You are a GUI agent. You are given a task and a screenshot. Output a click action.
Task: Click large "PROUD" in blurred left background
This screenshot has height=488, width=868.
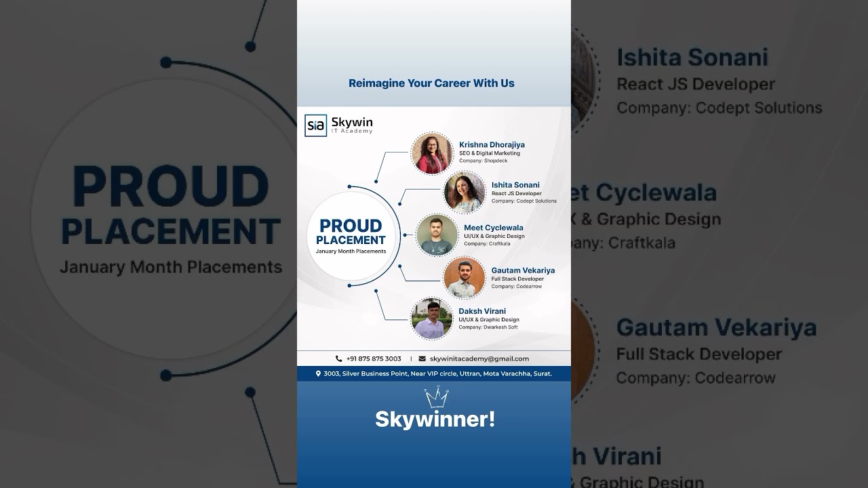pyautogui.click(x=170, y=186)
